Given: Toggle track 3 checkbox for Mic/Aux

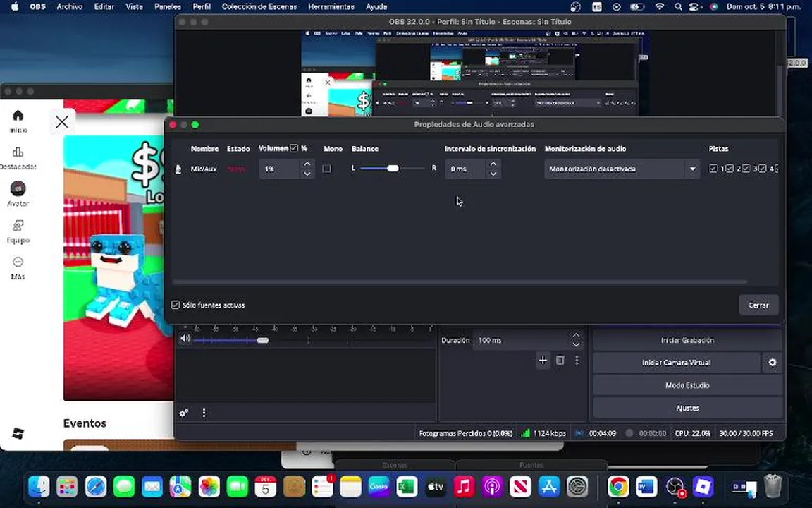Looking at the screenshot, I should coord(746,169).
